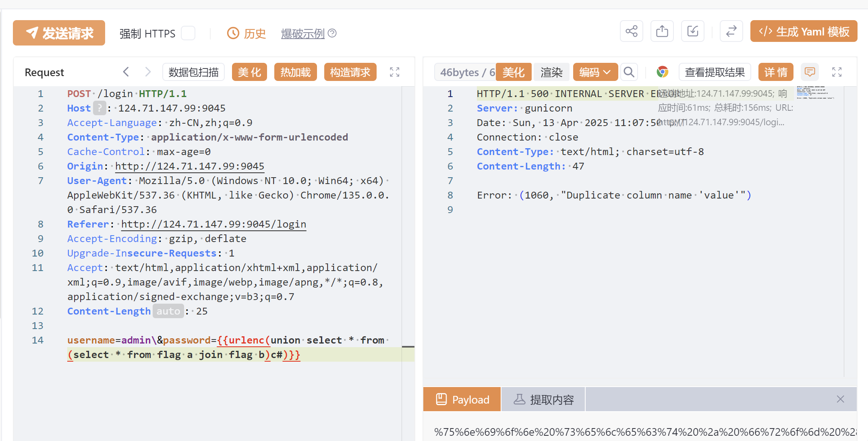Click the Upgrade-Insecure-Requests header line
This screenshot has width=868, height=441.
pos(151,253)
